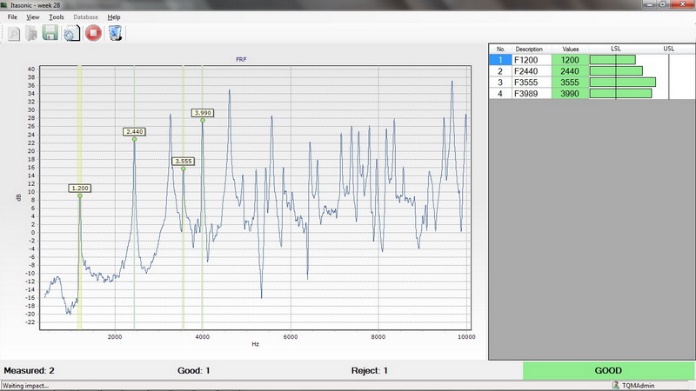
Task: Select row number 3 in the table
Action: (x=500, y=82)
